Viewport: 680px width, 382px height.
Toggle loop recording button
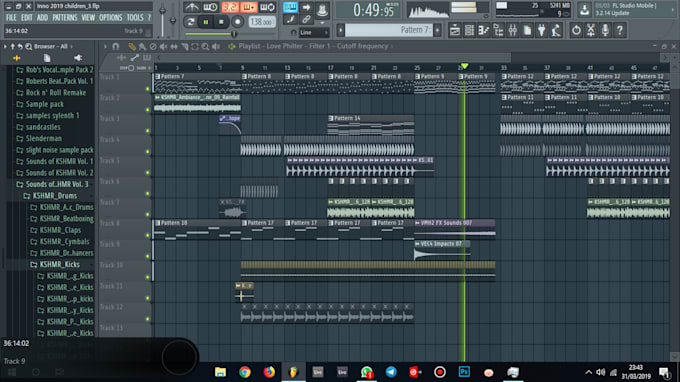pos(268,7)
